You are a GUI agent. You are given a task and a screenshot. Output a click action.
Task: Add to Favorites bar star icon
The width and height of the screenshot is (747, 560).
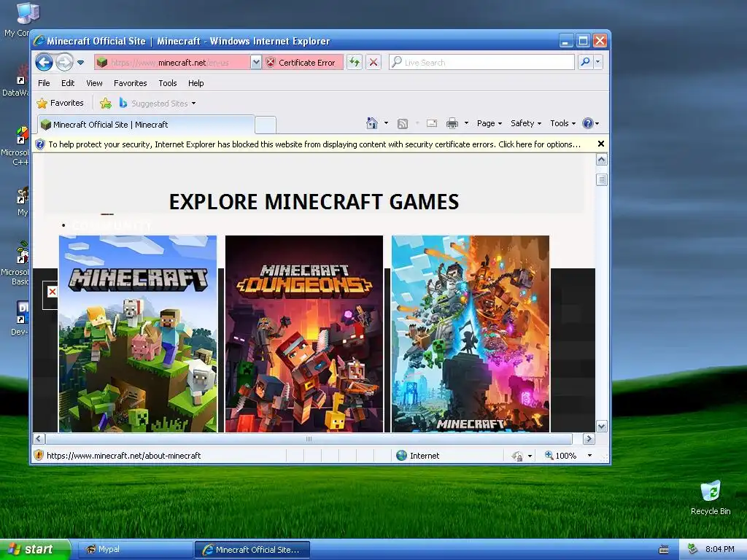pos(106,103)
